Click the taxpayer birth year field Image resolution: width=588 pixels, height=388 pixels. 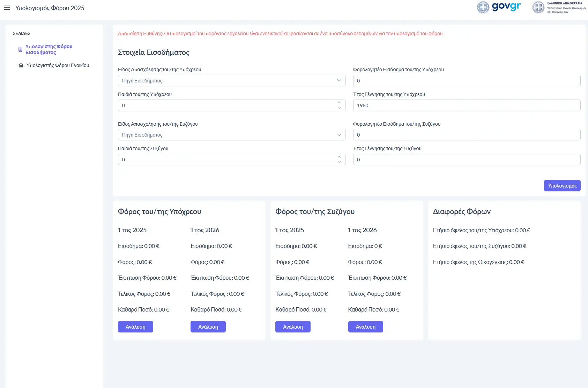466,105
